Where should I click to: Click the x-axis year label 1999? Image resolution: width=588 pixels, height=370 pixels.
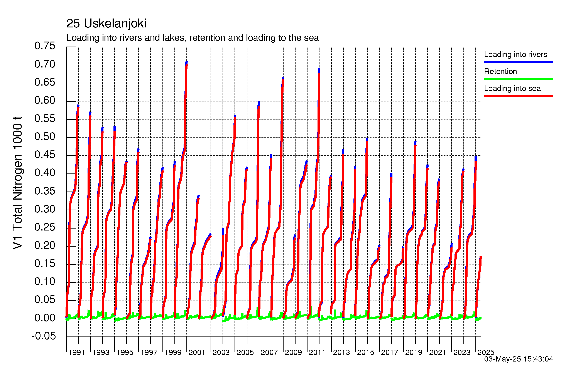pyautogui.click(x=173, y=352)
